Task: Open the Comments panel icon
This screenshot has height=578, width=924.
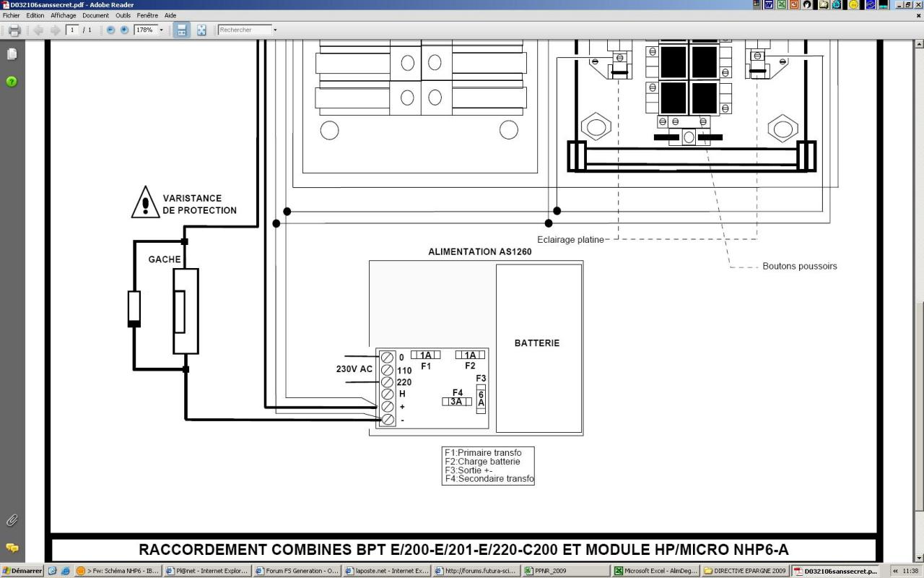Action: click(x=12, y=548)
